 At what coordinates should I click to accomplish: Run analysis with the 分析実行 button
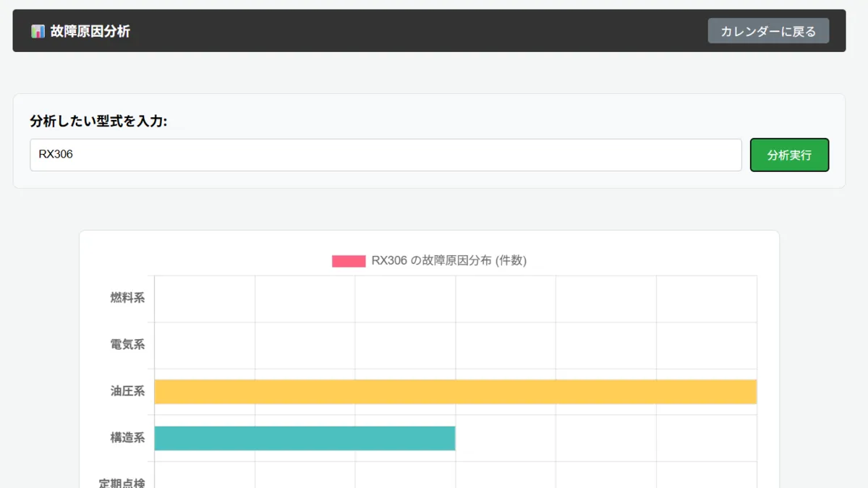pos(789,155)
